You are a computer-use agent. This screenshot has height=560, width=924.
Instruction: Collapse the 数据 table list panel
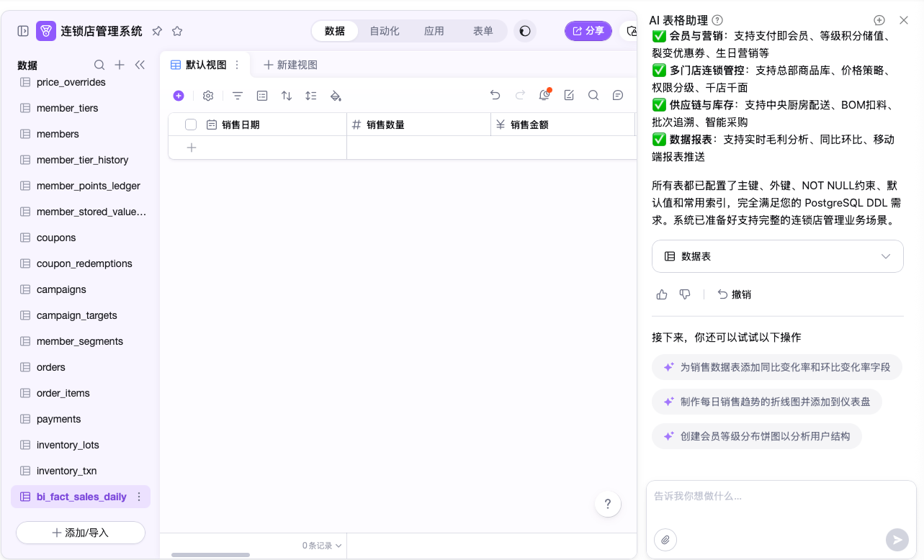tap(140, 65)
